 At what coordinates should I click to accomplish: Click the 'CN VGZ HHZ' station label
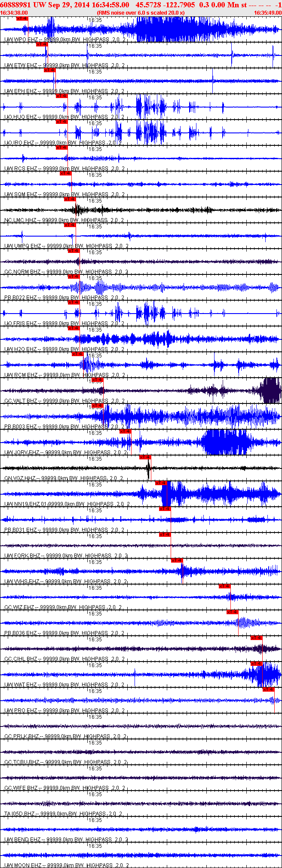coord(20,478)
